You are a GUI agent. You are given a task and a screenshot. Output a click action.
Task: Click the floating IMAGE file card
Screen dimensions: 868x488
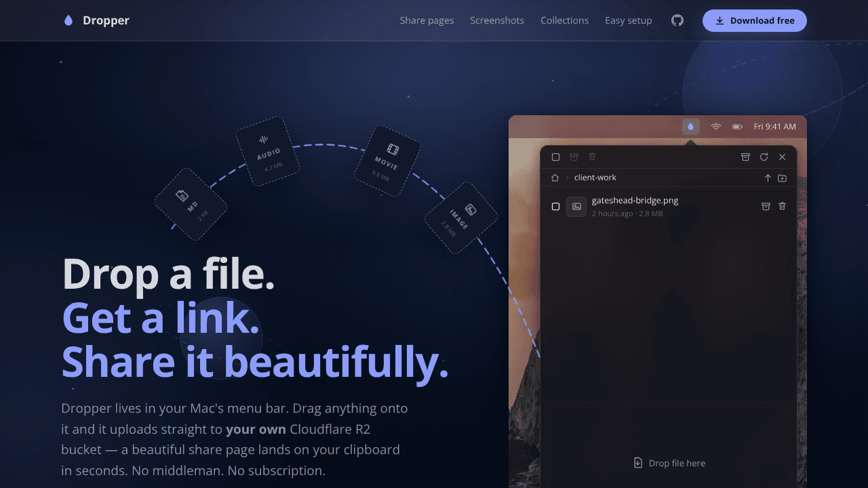tap(461, 218)
